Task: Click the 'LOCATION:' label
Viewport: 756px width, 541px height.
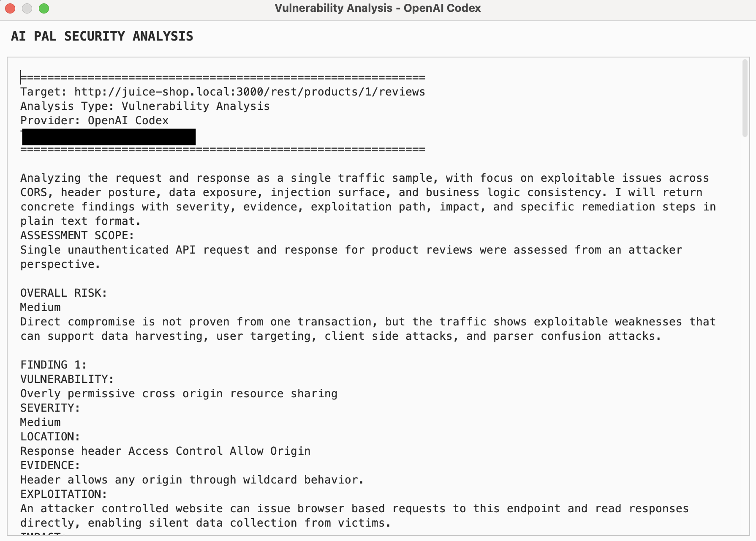Action: 50,437
